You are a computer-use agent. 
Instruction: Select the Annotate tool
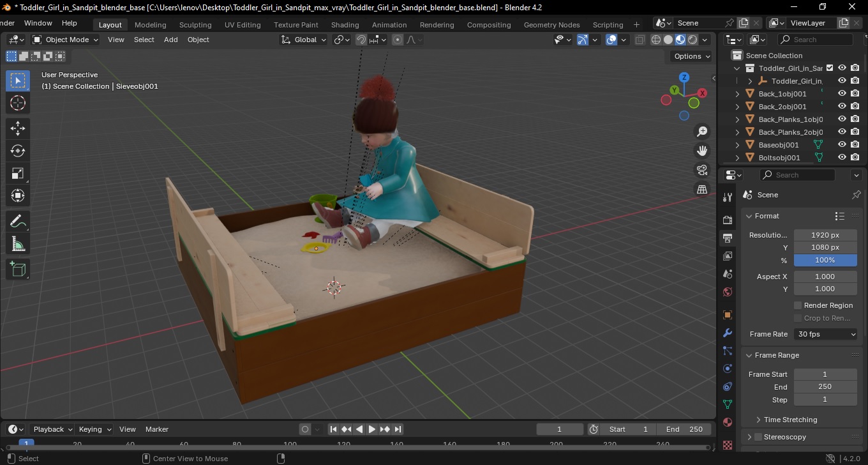[x=18, y=222]
